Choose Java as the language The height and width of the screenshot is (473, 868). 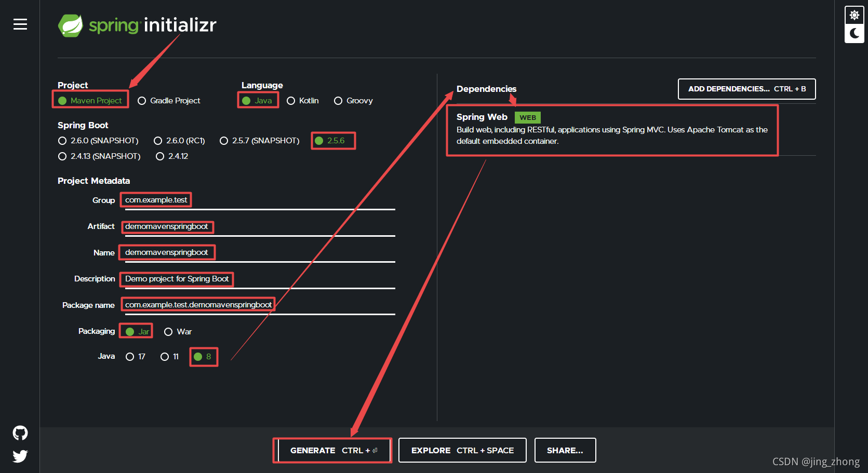[x=257, y=101]
